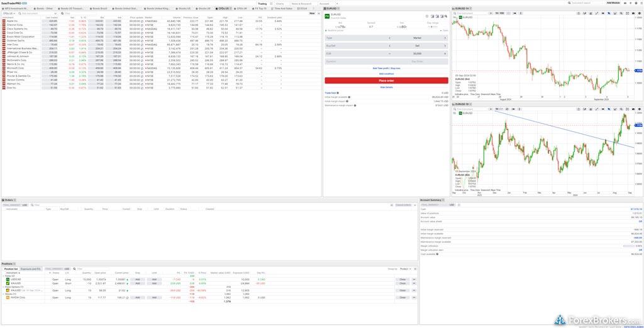Viewport: 644px width, 328px height.
Task: Click Initial margin available info icon in ticket
Action: 349,97
